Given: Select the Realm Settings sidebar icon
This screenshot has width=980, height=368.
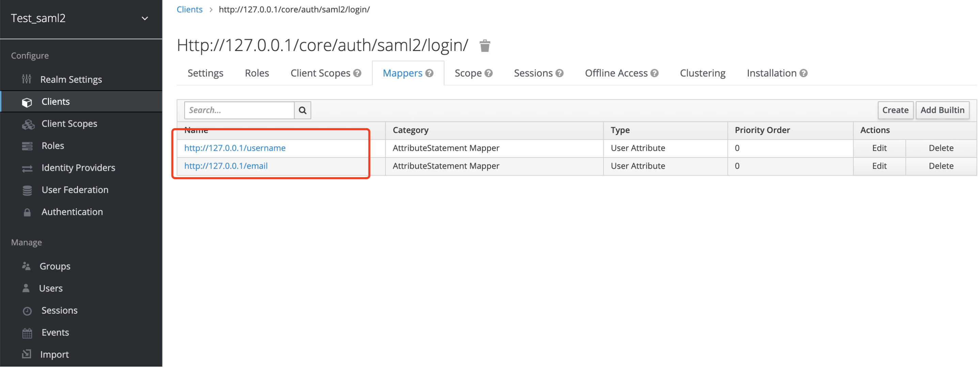Looking at the screenshot, I should coord(27,79).
